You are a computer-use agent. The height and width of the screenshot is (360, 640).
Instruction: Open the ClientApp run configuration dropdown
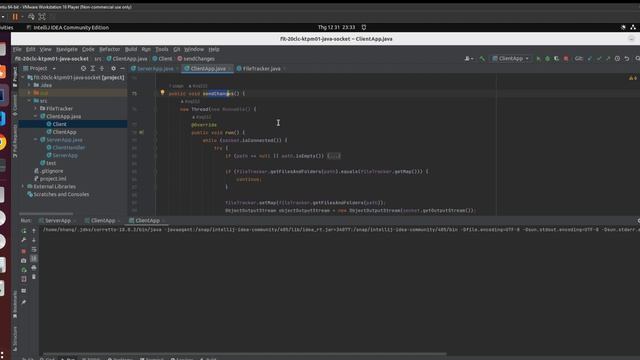[511, 59]
